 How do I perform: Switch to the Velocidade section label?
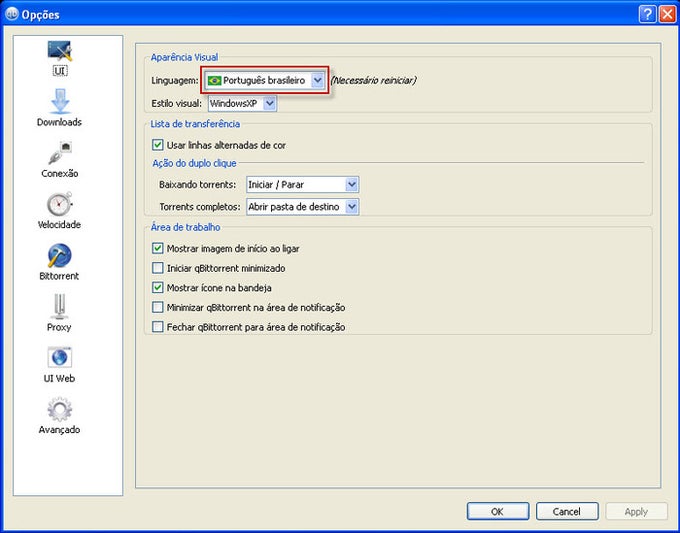point(59,225)
